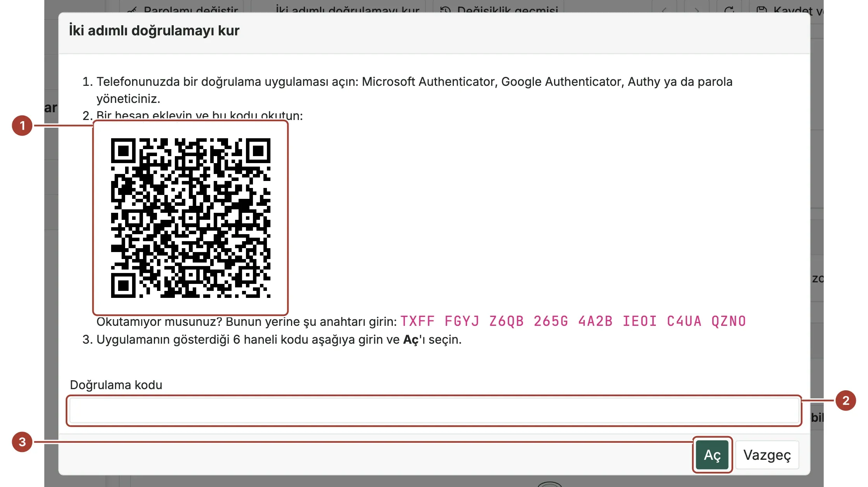Click background İki adımlı doğrulamayı kur toolbar button

pos(338,9)
